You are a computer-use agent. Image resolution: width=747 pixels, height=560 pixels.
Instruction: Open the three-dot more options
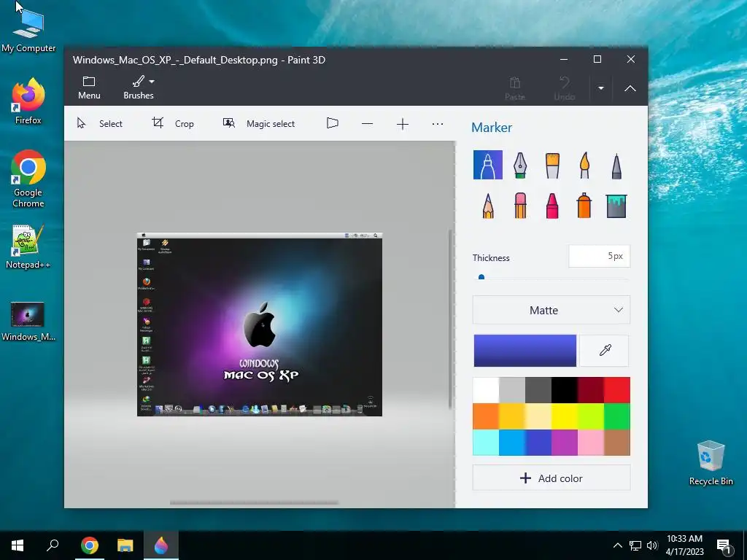438,124
